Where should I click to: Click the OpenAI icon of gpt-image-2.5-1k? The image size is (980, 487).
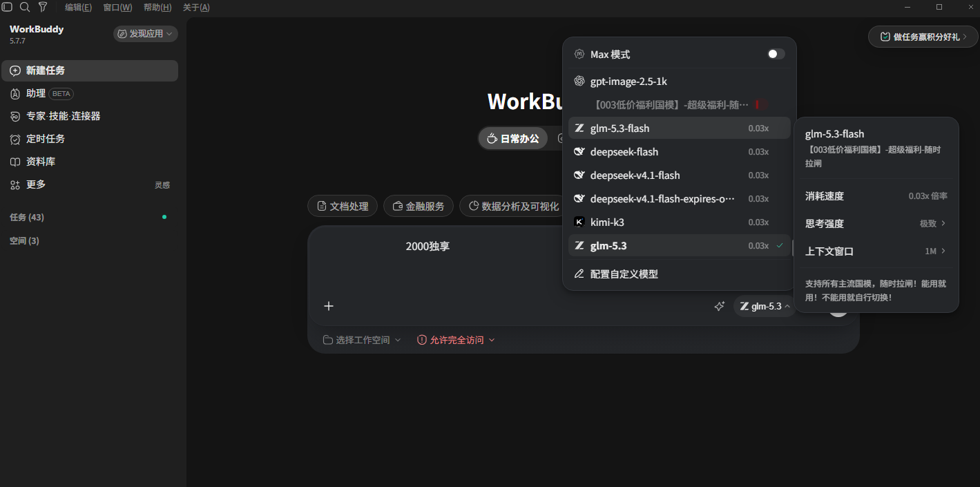click(579, 82)
